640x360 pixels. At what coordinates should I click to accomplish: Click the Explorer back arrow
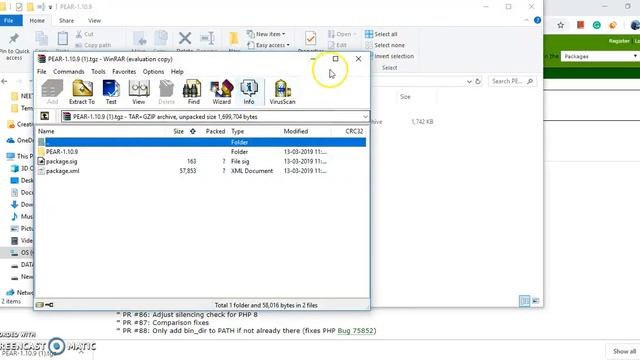pos(4,81)
